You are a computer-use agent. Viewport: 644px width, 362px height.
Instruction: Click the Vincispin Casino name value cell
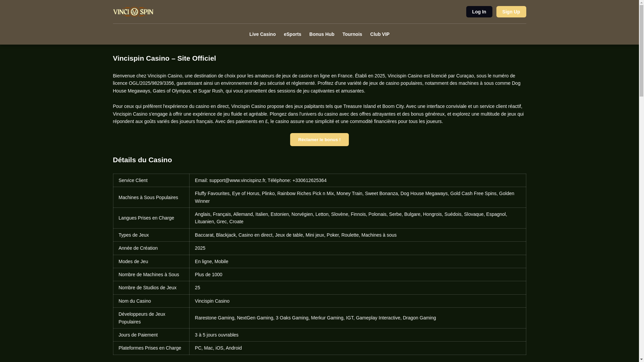[358, 301]
